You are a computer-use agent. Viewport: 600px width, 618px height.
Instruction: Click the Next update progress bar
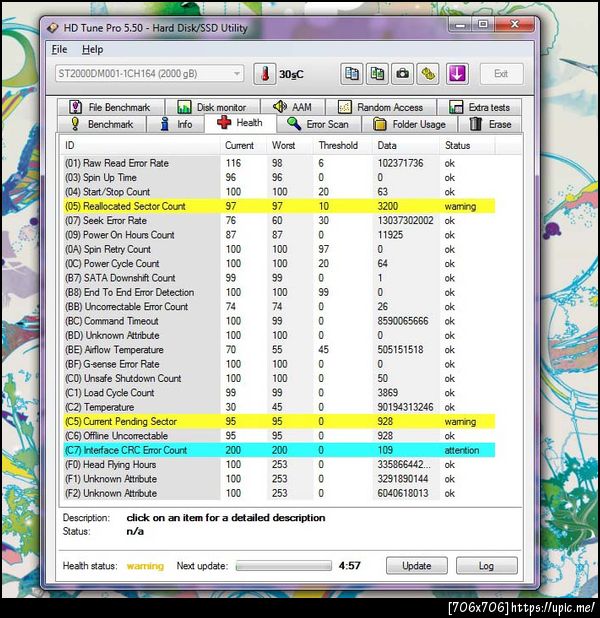coord(283,566)
